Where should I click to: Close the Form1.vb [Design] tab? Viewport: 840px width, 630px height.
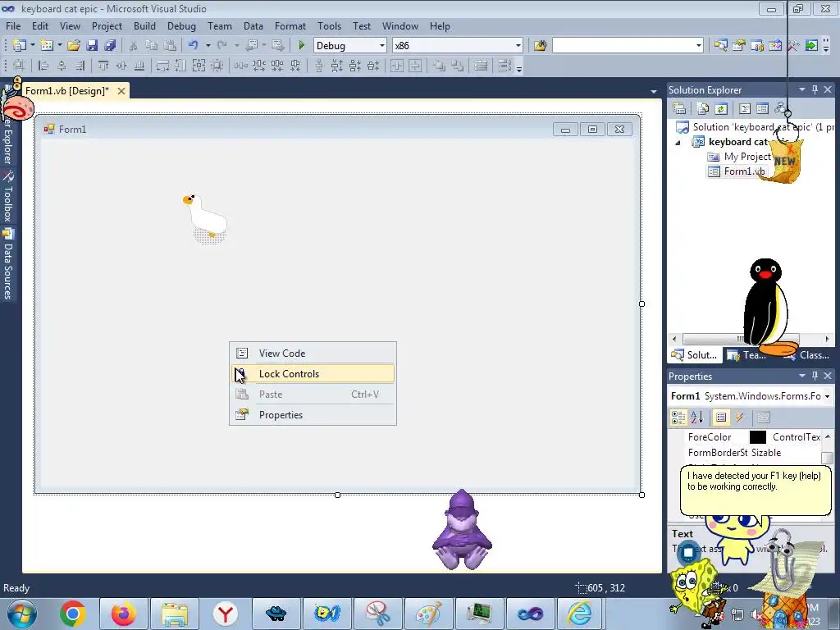(121, 91)
